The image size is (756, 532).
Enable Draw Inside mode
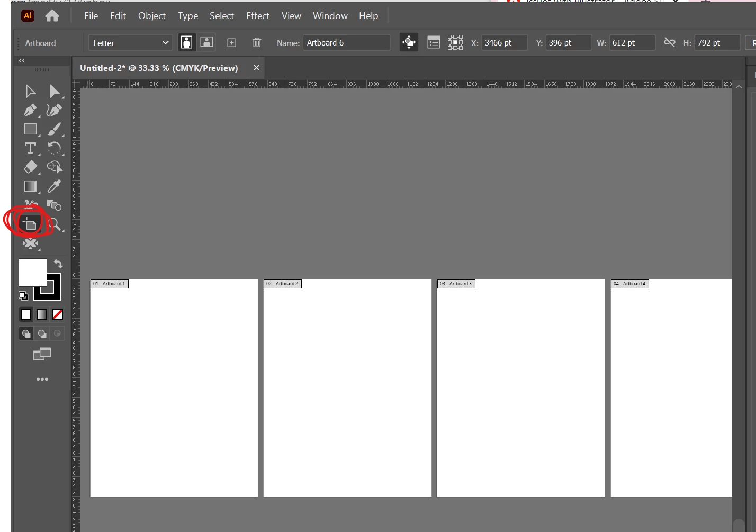pos(58,333)
